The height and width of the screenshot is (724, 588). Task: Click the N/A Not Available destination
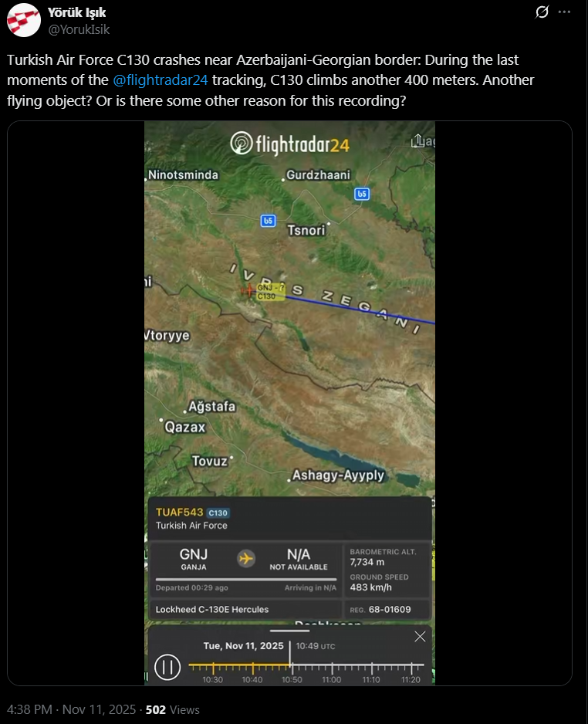[x=299, y=559]
